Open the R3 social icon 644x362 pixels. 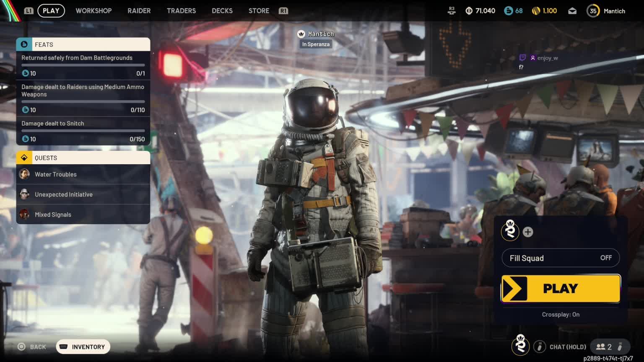[x=452, y=10]
